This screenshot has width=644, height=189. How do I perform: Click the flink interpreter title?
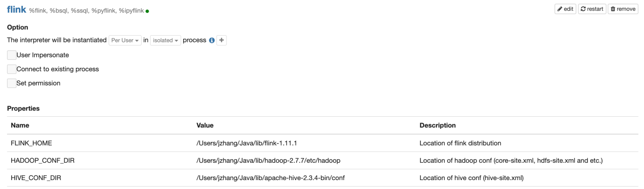coord(17,9)
